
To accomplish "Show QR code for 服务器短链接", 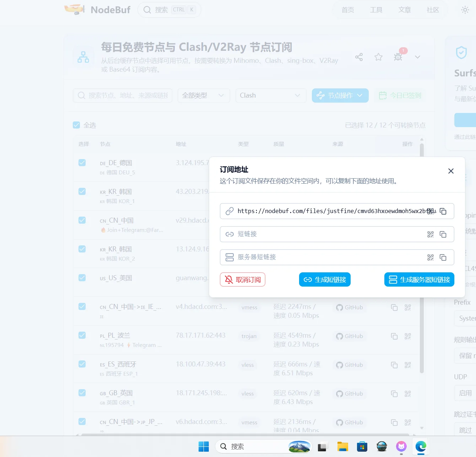I will (x=431, y=257).
